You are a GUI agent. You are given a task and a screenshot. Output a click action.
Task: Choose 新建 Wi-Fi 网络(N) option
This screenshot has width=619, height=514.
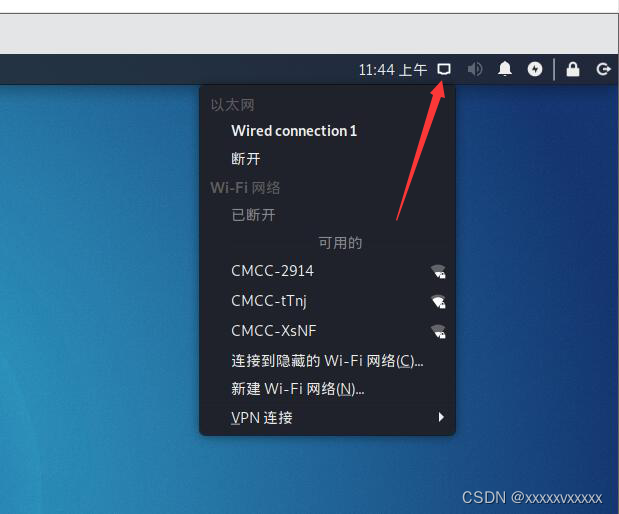[327, 389]
